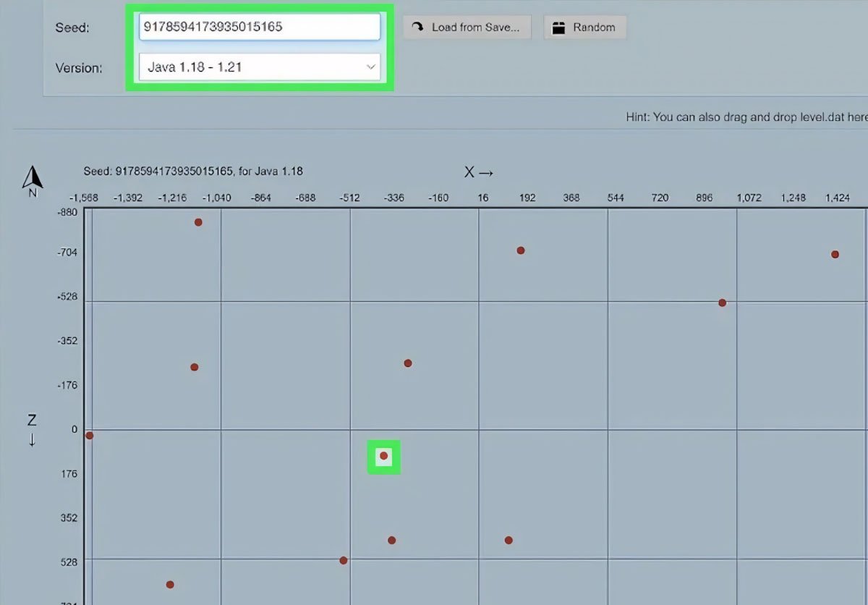This screenshot has height=605, width=868.
Task: Select the red marker near X -1,120, Z -250
Action: (x=194, y=367)
